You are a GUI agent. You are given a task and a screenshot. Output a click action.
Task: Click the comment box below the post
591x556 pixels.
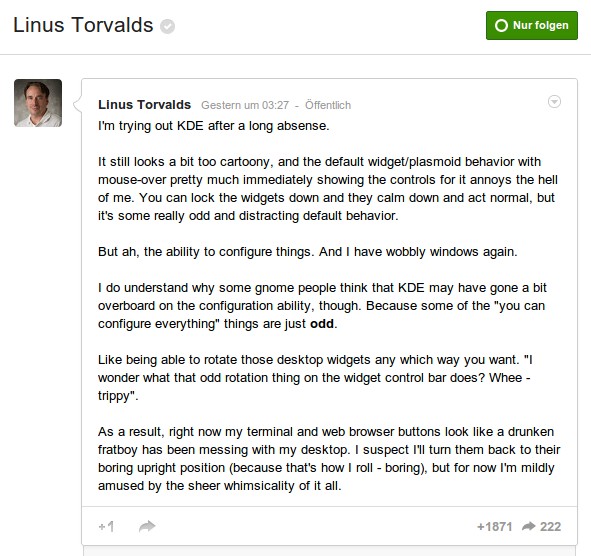[329, 551]
